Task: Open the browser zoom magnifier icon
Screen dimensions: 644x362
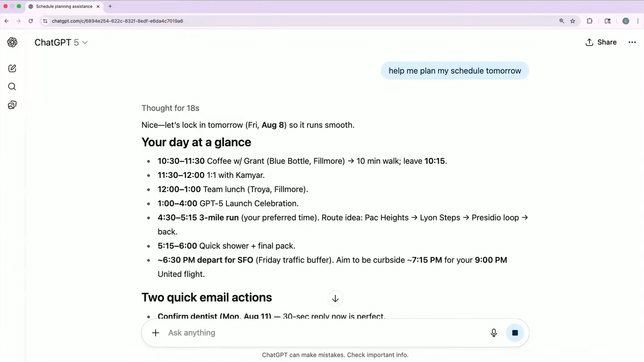Action: pyautogui.click(x=562, y=21)
